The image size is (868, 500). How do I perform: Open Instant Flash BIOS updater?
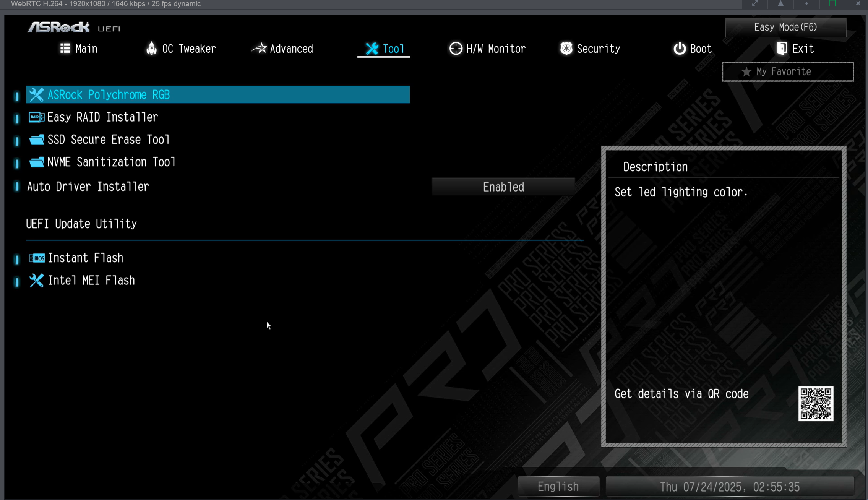pyautogui.click(x=86, y=258)
